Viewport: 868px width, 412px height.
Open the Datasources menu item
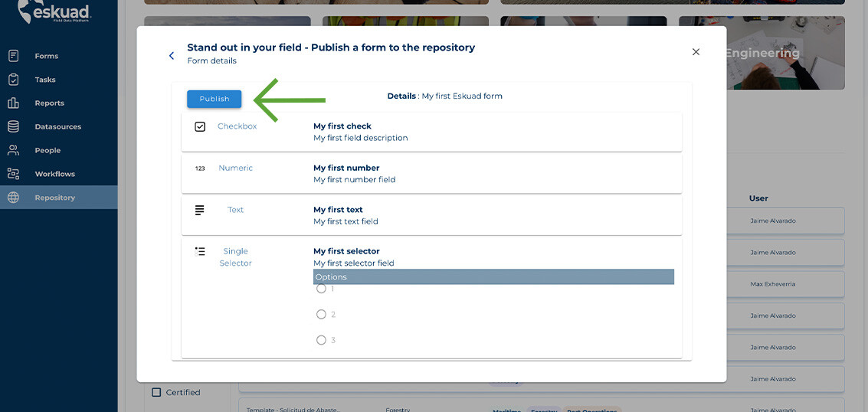tap(57, 126)
